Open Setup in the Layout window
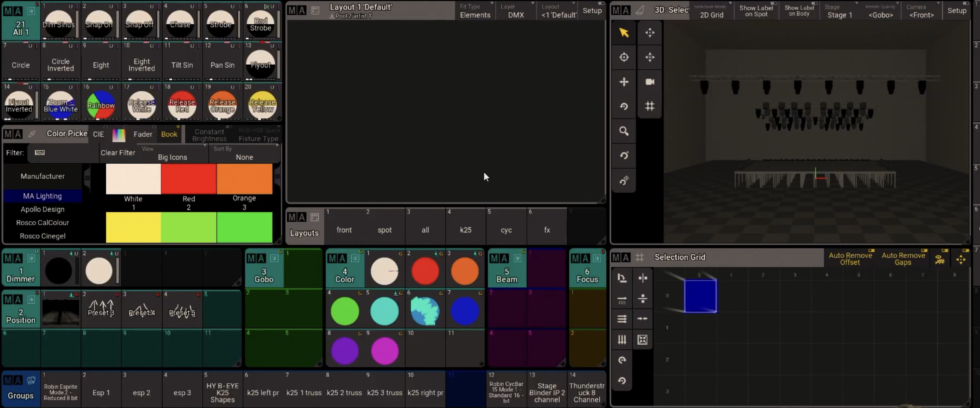Viewport: 980px width, 408px height. point(592,11)
